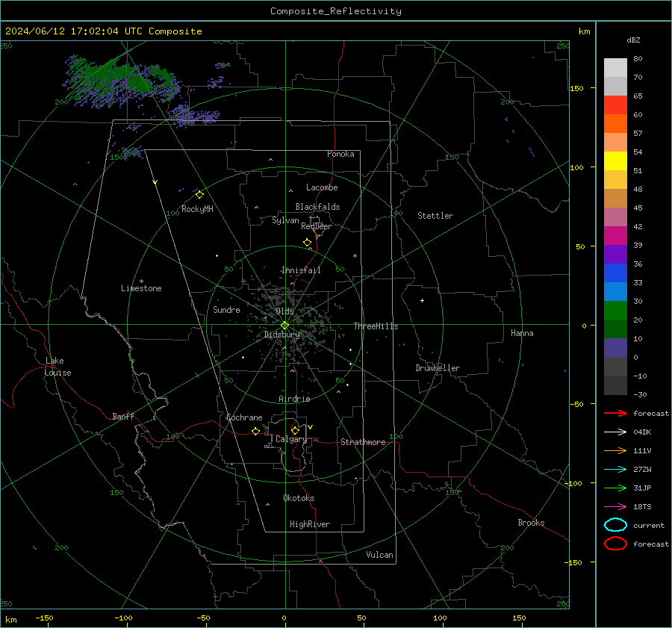Click the Strathmore label

click(363, 442)
